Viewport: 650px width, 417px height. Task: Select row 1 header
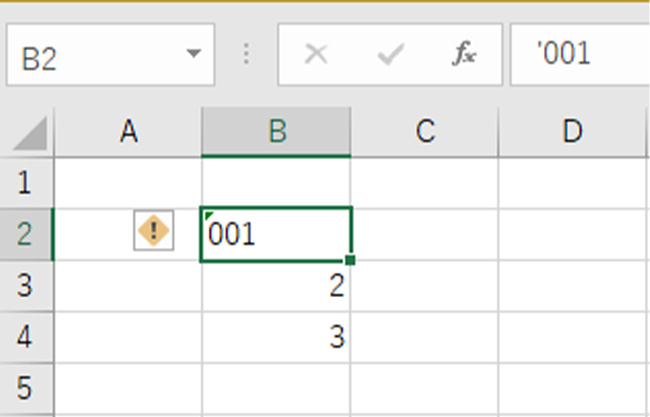tap(25, 182)
